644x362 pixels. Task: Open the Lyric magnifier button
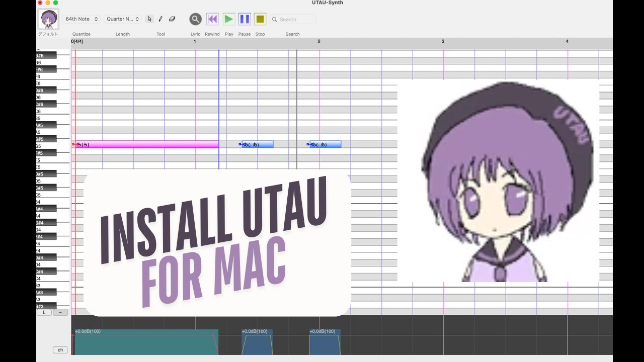point(195,19)
